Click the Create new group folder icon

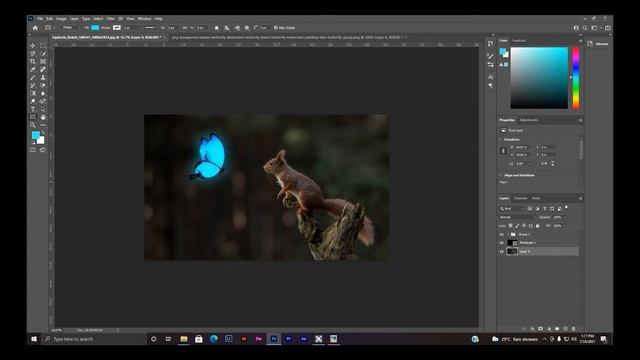557,329
